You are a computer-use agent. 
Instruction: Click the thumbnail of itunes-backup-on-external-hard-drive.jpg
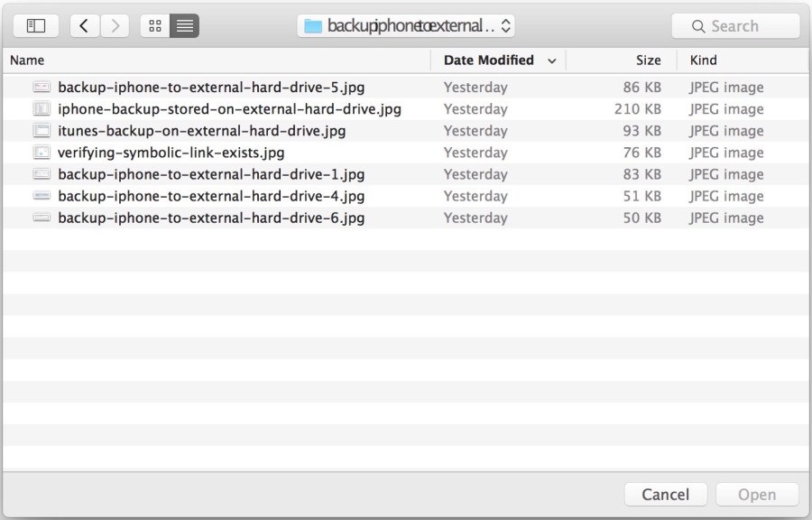(40, 129)
